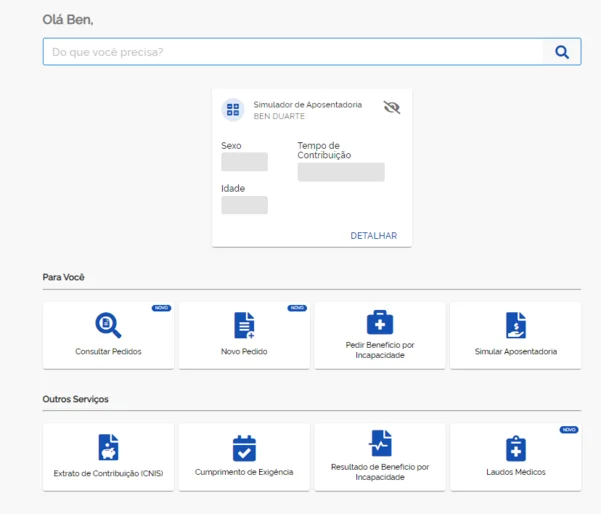Click the Consultar Pedidos magnifier icon

(108, 325)
